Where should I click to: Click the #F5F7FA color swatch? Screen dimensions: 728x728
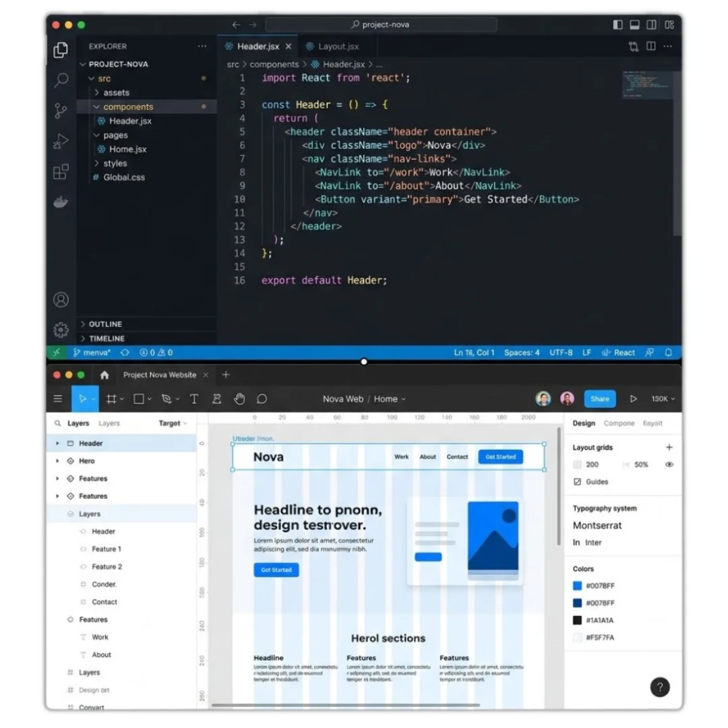(577, 637)
